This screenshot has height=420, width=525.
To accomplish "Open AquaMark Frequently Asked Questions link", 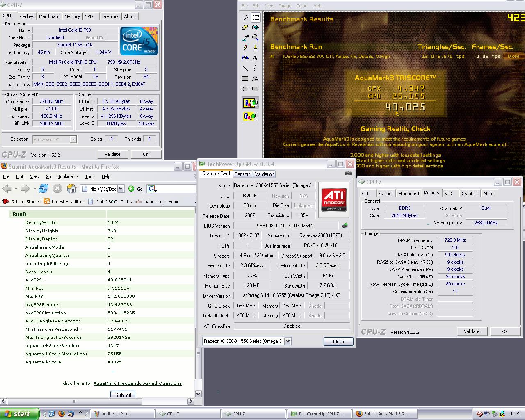I will [137, 383].
